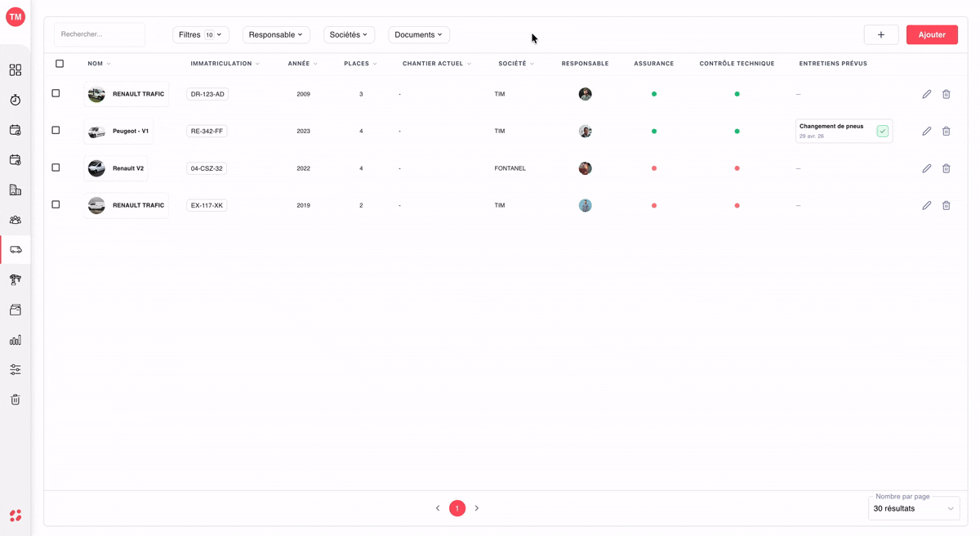Delete the Peugeot - V1 row trash icon
Viewport: 980px width, 536px height.
coord(947,131)
